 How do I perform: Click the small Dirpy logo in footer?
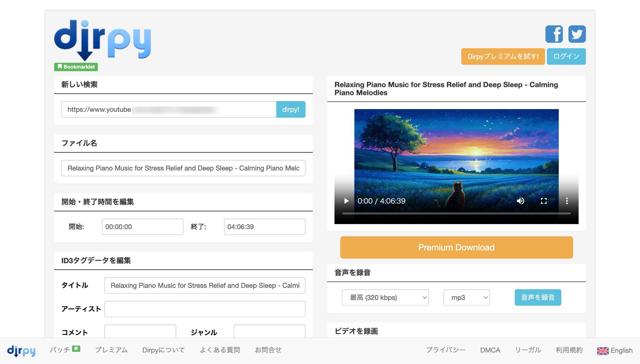[x=21, y=351]
